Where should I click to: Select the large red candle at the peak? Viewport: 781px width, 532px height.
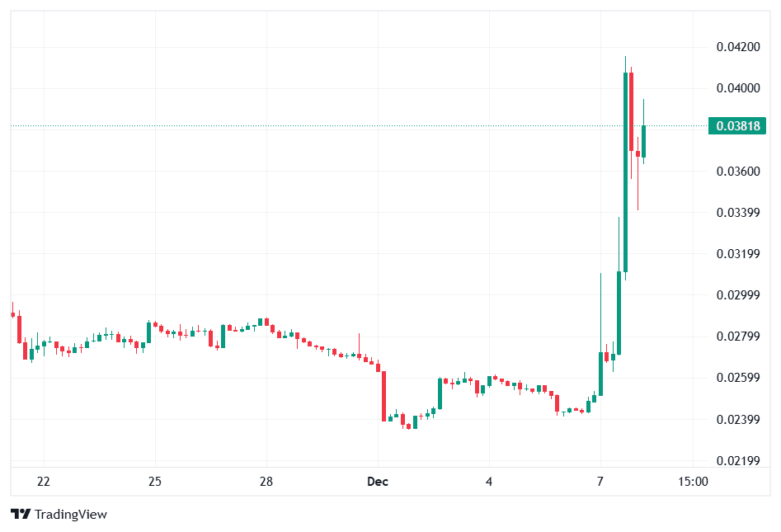pos(632,111)
